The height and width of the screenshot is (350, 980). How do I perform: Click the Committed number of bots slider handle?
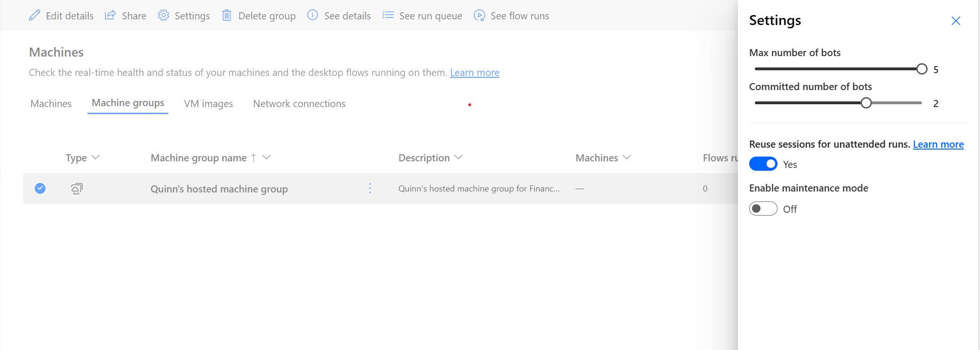[x=866, y=103]
